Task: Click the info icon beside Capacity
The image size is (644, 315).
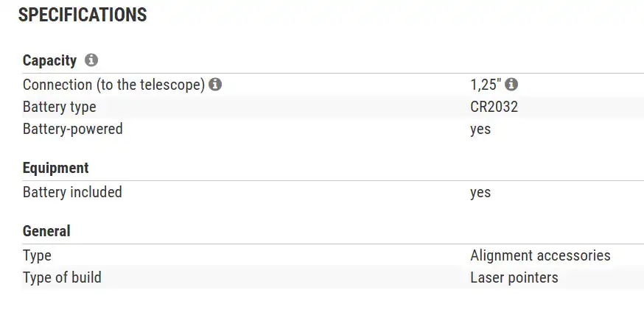Action: click(x=91, y=60)
